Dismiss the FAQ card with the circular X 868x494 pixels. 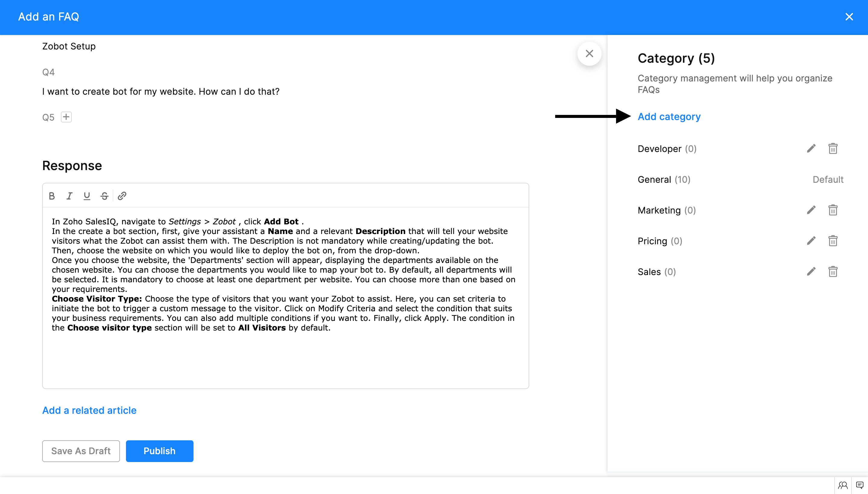pos(589,54)
